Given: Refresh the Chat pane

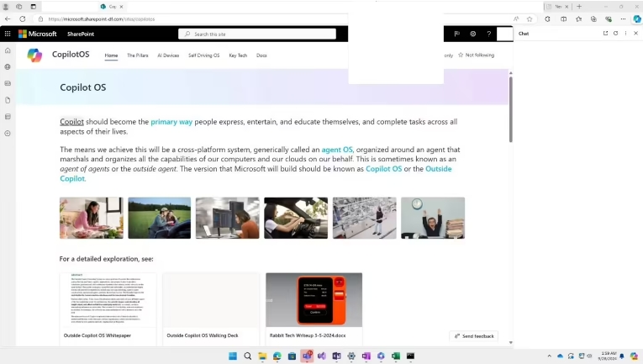Looking at the screenshot, I should (x=615, y=33).
